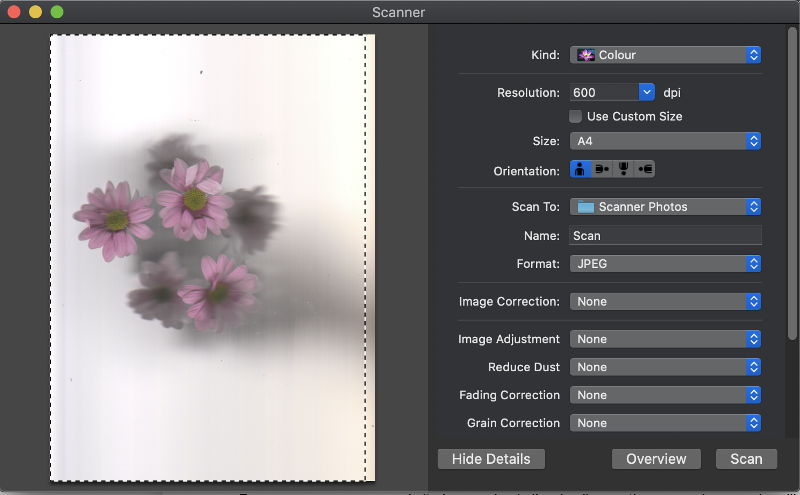Open the Grain Correction dropdown
This screenshot has height=495, width=800.
(x=665, y=423)
